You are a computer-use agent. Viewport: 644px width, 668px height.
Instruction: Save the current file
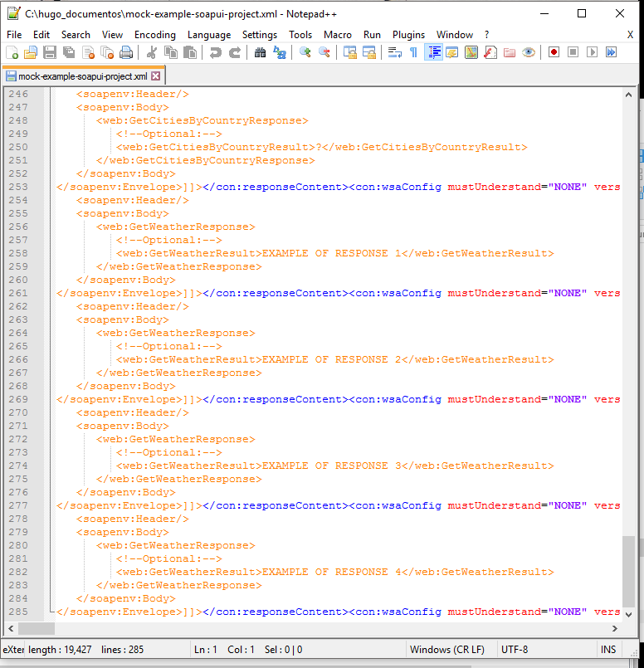(x=50, y=52)
